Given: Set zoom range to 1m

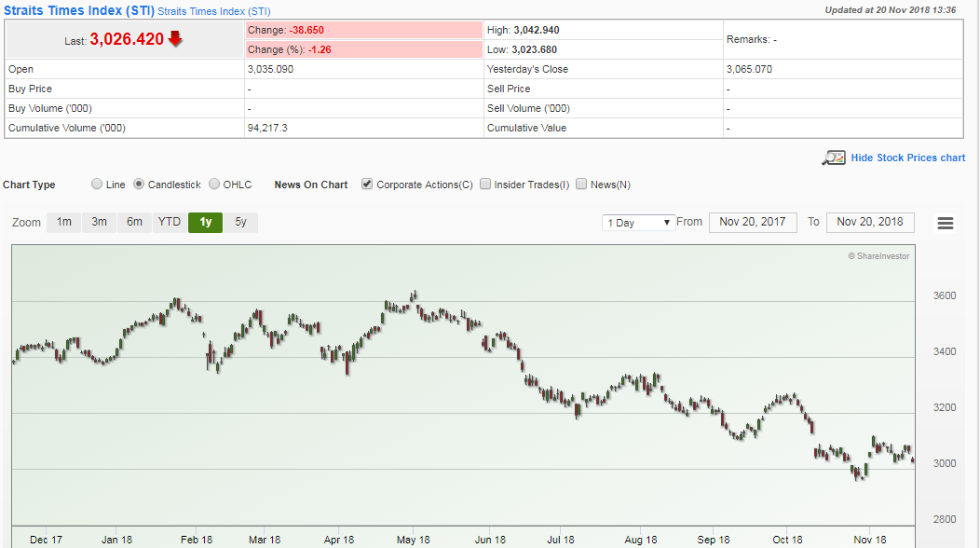Looking at the screenshot, I should 63,222.
